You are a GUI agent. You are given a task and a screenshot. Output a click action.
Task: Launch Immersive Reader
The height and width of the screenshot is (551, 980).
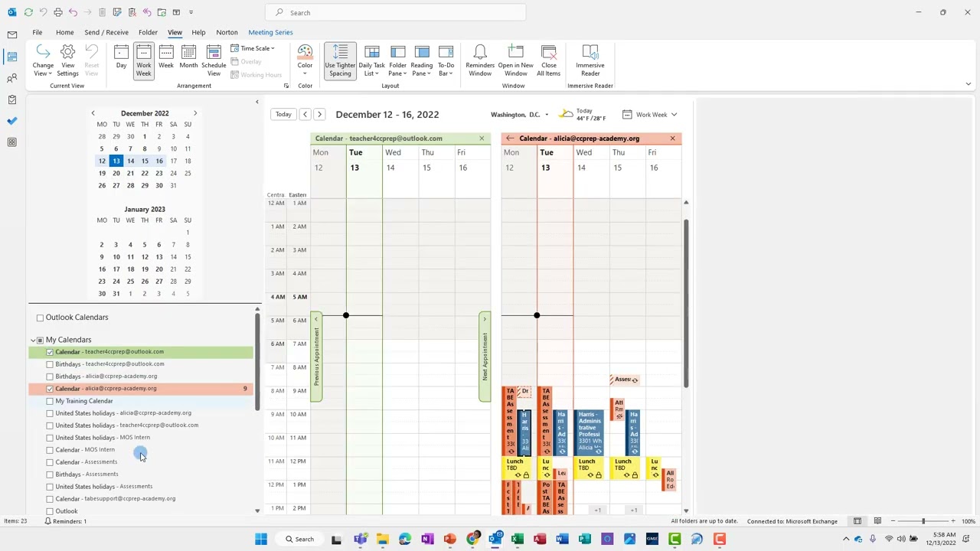590,60
